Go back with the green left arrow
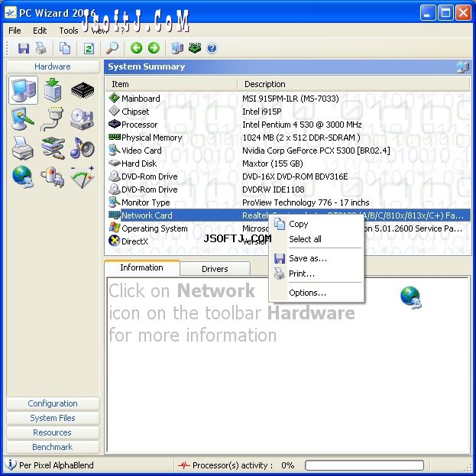The image size is (476, 476). pos(136,48)
